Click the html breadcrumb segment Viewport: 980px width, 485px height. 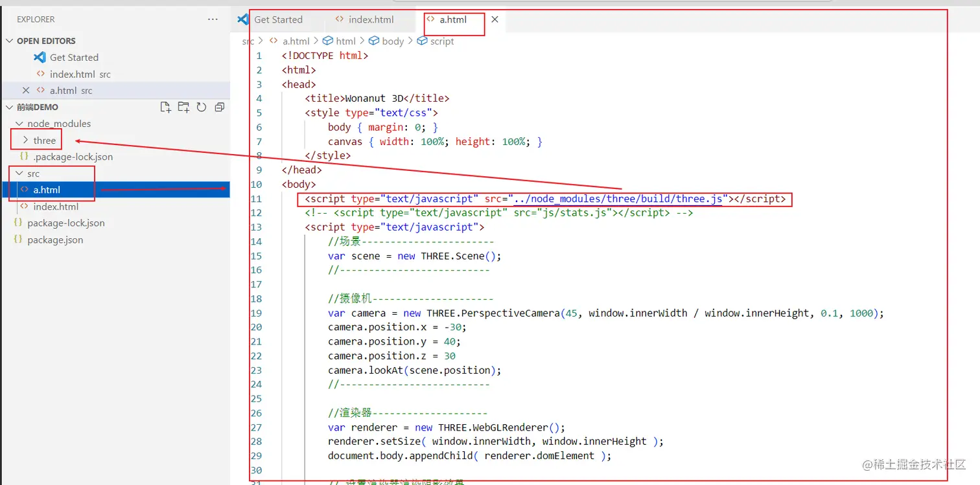pos(345,41)
